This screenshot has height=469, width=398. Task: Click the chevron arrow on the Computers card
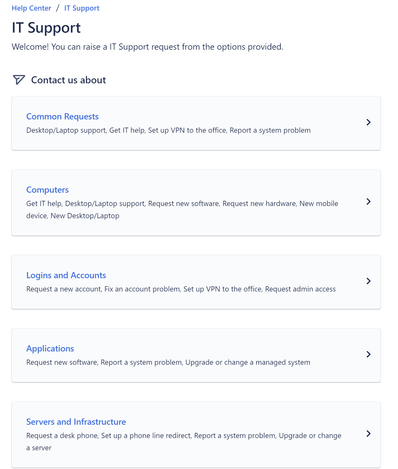[368, 202]
